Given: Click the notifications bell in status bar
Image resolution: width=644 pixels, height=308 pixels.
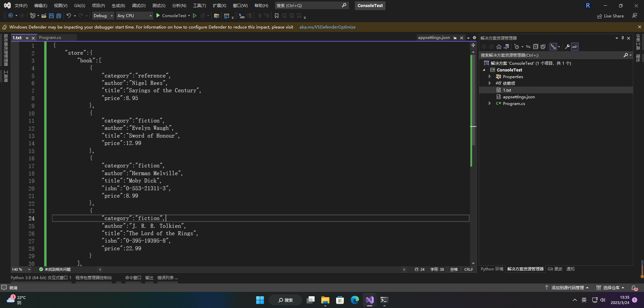Looking at the screenshot, I should [x=634, y=288].
